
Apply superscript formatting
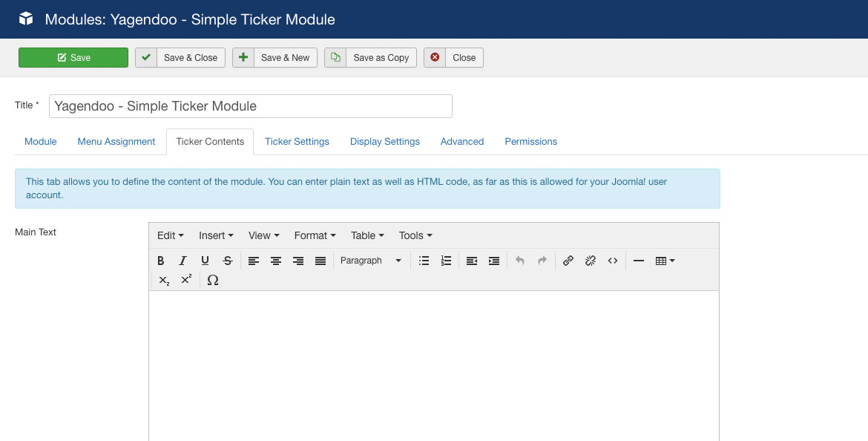click(x=186, y=280)
